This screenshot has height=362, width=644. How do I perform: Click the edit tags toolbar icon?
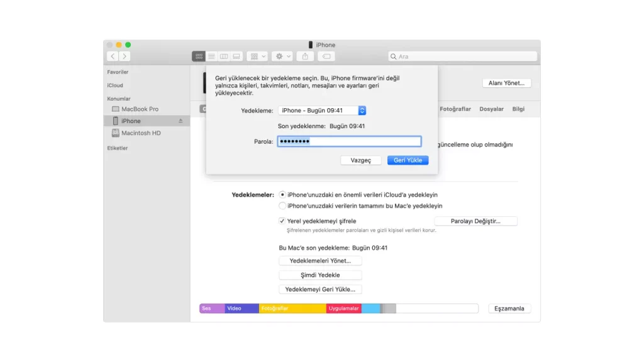click(x=326, y=56)
